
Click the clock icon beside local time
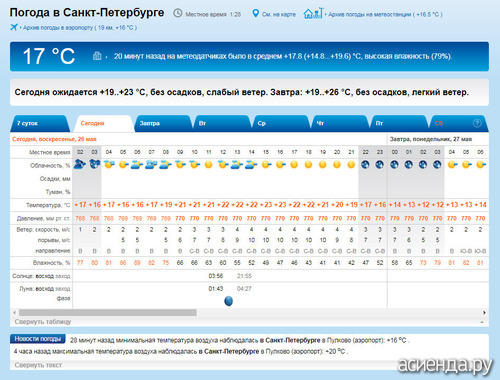click(178, 13)
